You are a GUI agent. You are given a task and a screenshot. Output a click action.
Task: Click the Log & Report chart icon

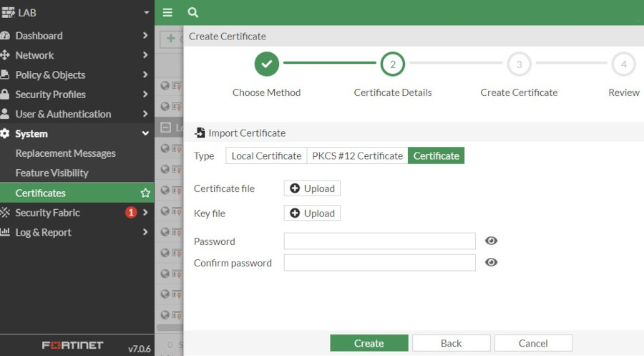[5, 232]
